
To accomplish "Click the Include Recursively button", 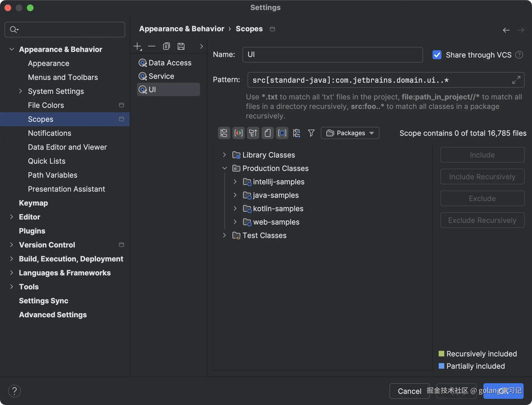I will (x=482, y=177).
